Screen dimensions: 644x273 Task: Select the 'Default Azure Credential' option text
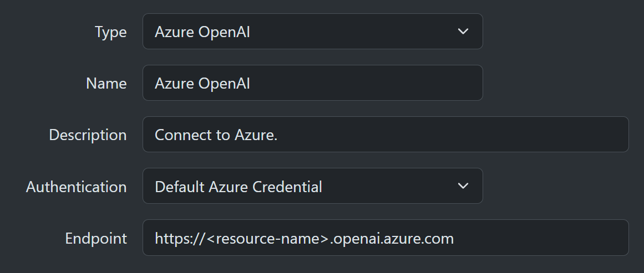tap(238, 187)
